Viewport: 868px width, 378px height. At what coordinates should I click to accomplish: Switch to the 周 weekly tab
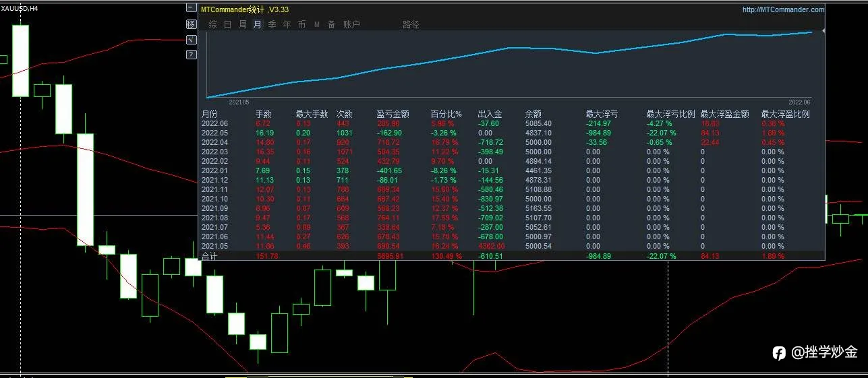pyautogui.click(x=243, y=24)
